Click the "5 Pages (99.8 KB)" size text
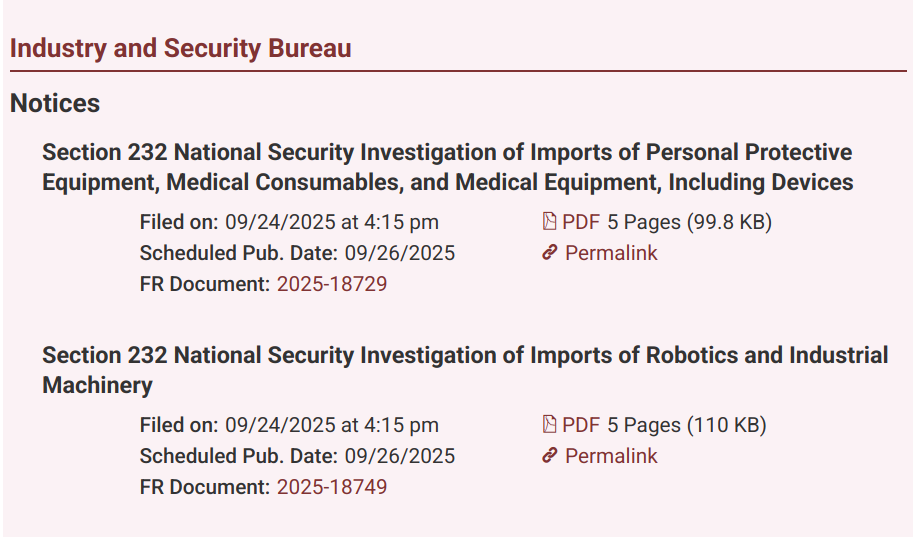 pos(690,222)
